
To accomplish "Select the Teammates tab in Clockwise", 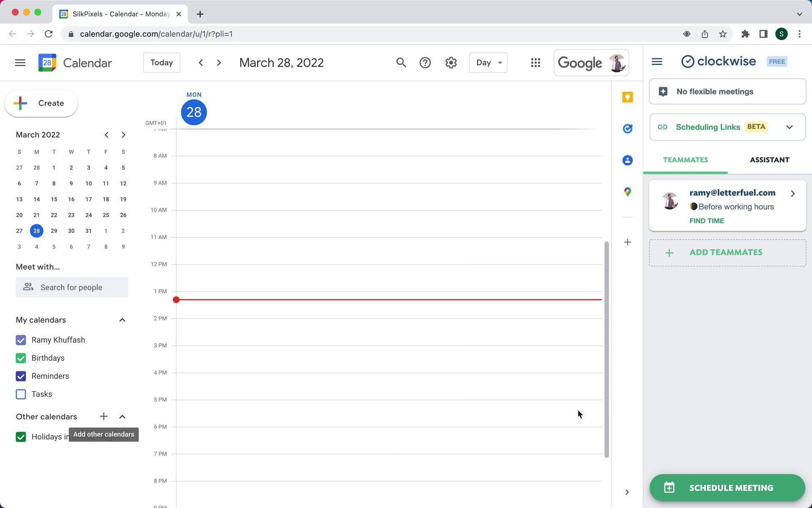I will point(685,160).
